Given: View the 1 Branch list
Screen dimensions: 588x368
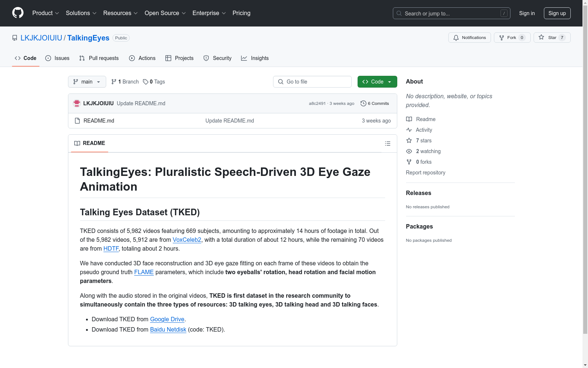Looking at the screenshot, I should tap(125, 82).
